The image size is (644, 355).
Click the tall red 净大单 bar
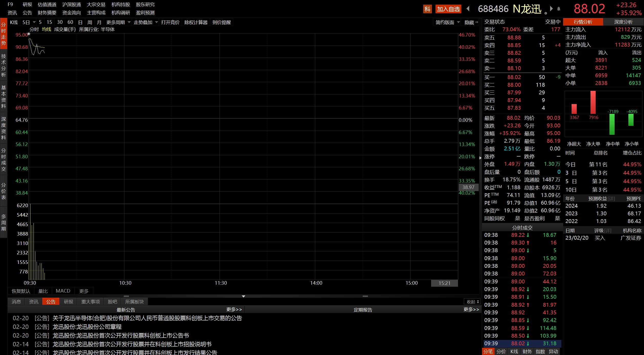pyautogui.click(x=593, y=102)
